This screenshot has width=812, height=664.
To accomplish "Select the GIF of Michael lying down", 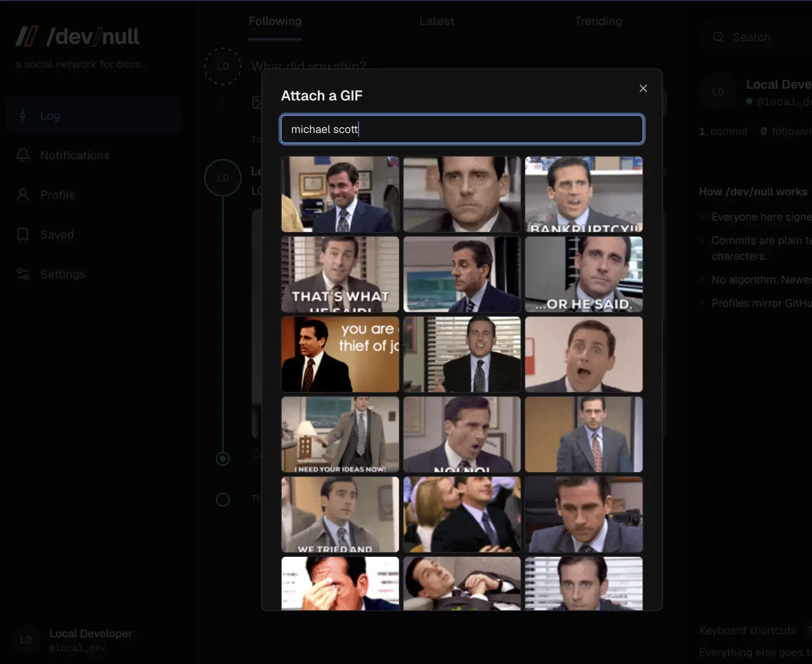I will point(462,583).
